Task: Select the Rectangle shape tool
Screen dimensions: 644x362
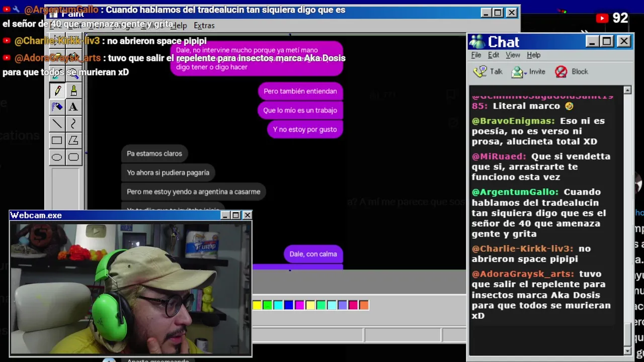Action: coord(57,141)
